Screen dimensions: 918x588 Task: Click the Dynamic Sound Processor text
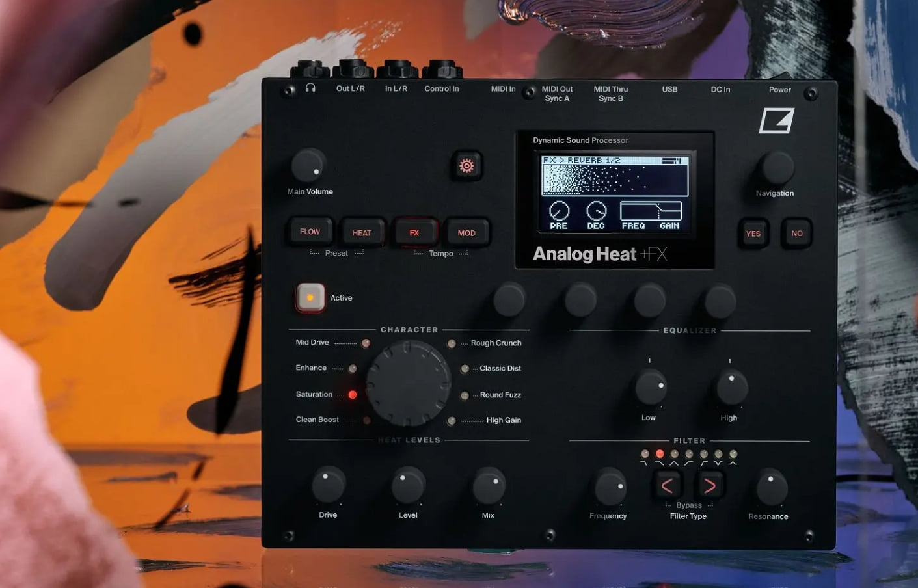click(580, 140)
